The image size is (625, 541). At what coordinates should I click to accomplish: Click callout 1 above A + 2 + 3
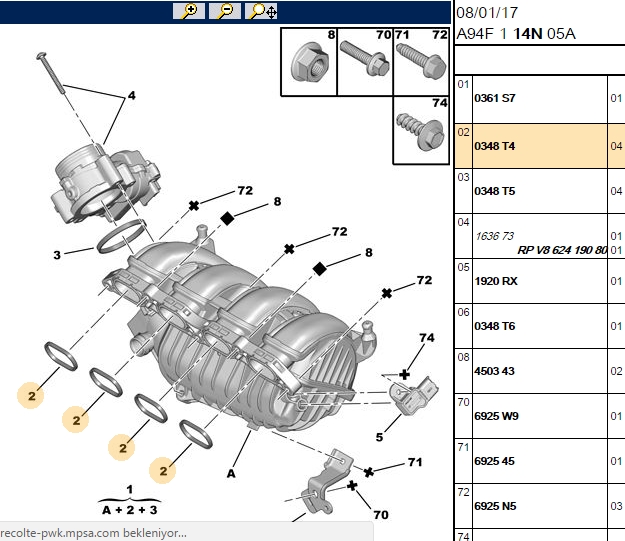click(x=130, y=490)
